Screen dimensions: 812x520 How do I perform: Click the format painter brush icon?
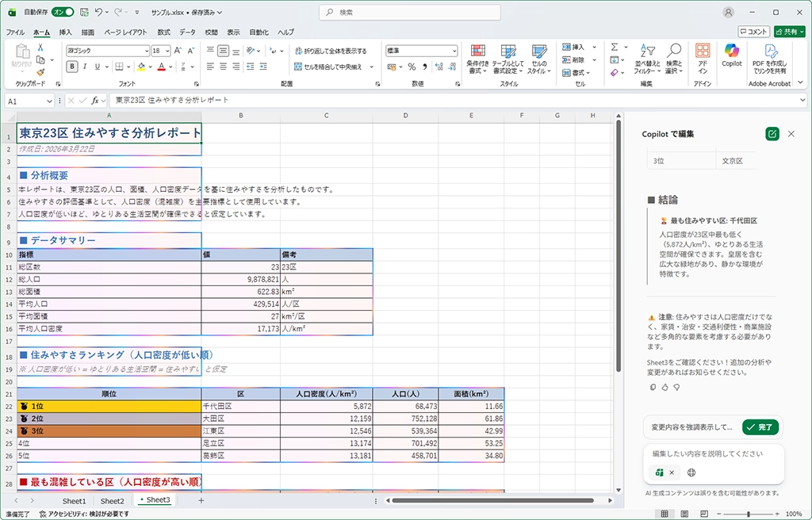click(x=40, y=72)
